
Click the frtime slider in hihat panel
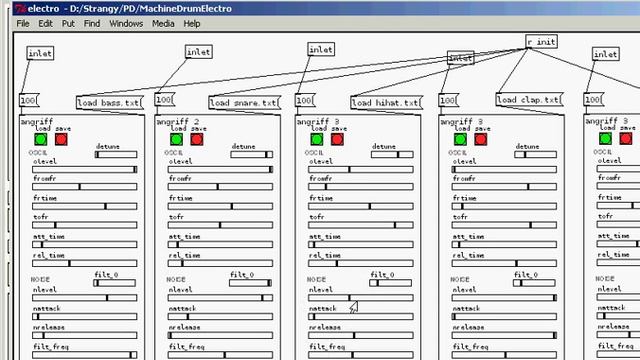point(361,207)
